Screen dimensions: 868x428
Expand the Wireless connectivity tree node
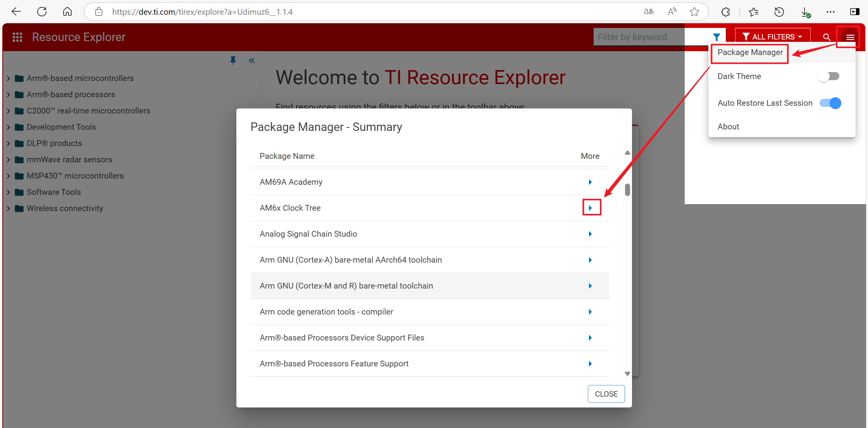[8, 208]
